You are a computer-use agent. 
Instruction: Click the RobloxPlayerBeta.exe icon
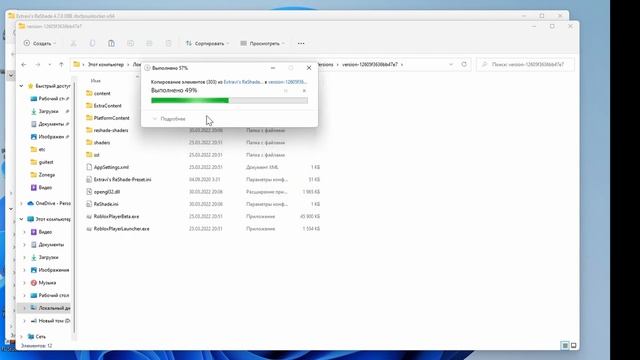click(89, 216)
